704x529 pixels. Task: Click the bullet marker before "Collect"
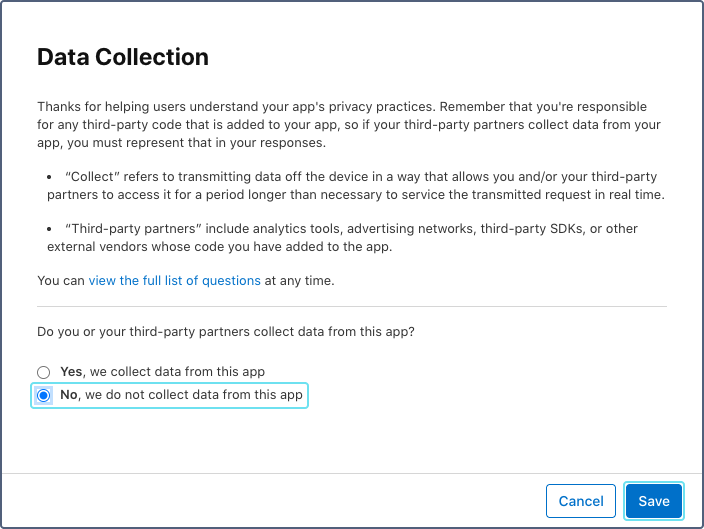[x=49, y=177]
